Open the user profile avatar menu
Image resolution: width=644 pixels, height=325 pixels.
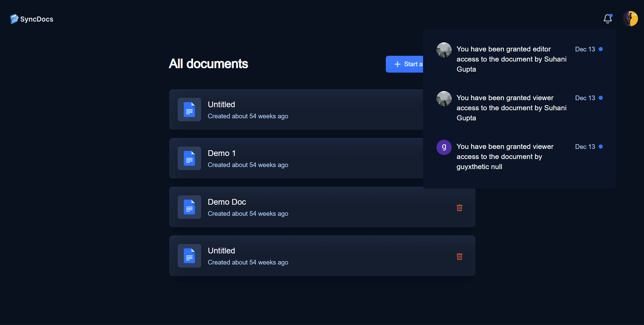tap(630, 18)
